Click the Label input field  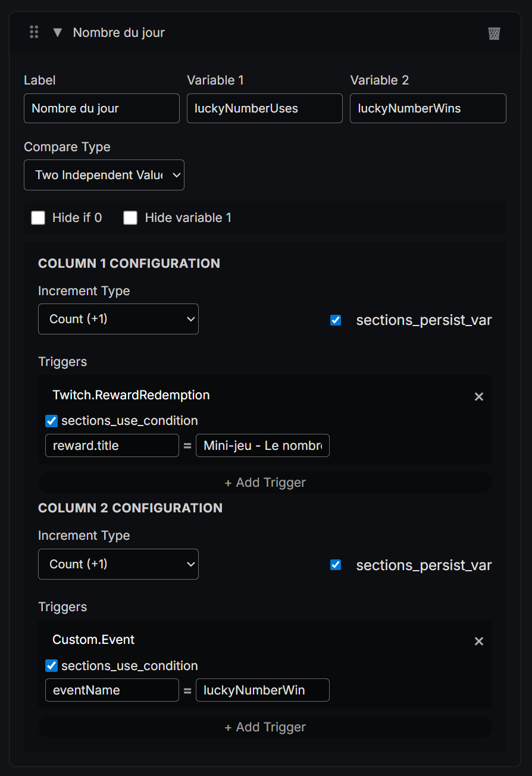coord(102,108)
